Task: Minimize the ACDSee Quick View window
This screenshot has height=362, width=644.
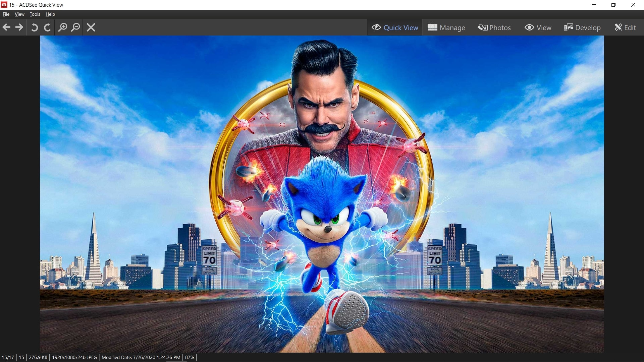Action: click(594, 5)
